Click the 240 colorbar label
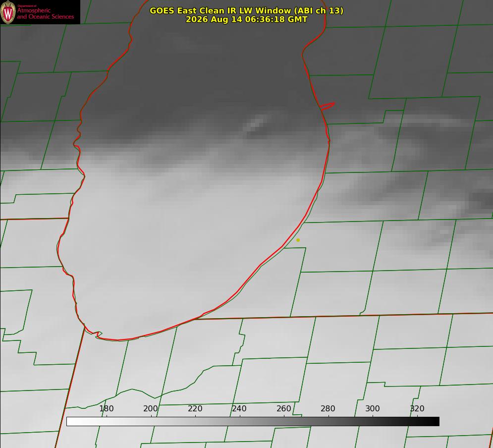The height and width of the screenshot is (448, 493). click(x=239, y=408)
